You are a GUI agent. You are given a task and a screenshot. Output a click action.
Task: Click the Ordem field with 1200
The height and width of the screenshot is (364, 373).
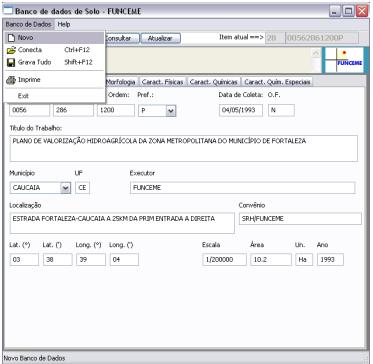point(116,110)
